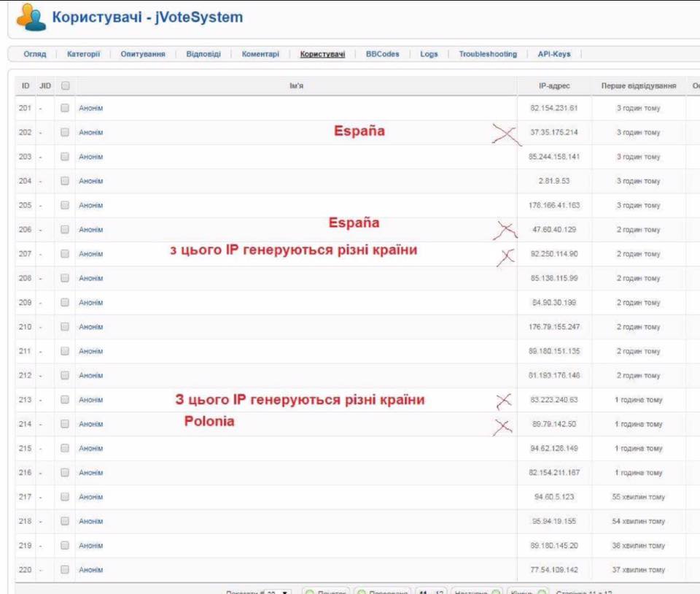Image resolution: width=700 pixels, height=594 pixels.
Task: Check the checkbox for user ID 201
Action: coord(65,108)
